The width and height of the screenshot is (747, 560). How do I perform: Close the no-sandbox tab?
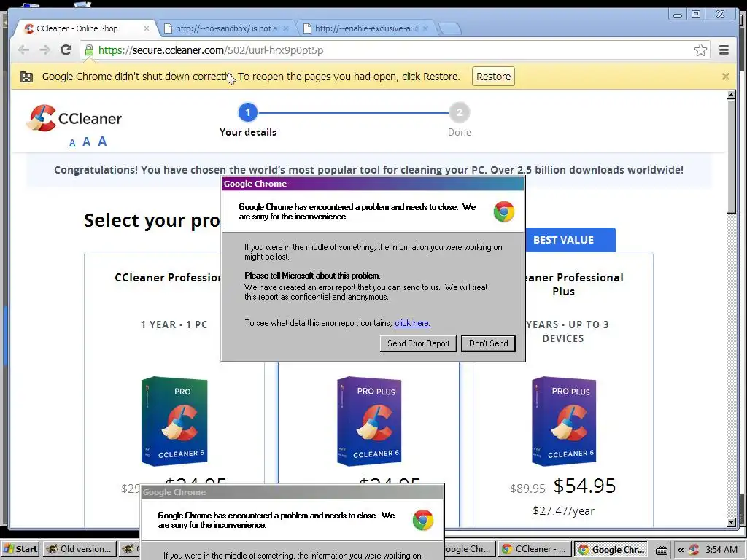pos(285,28)
